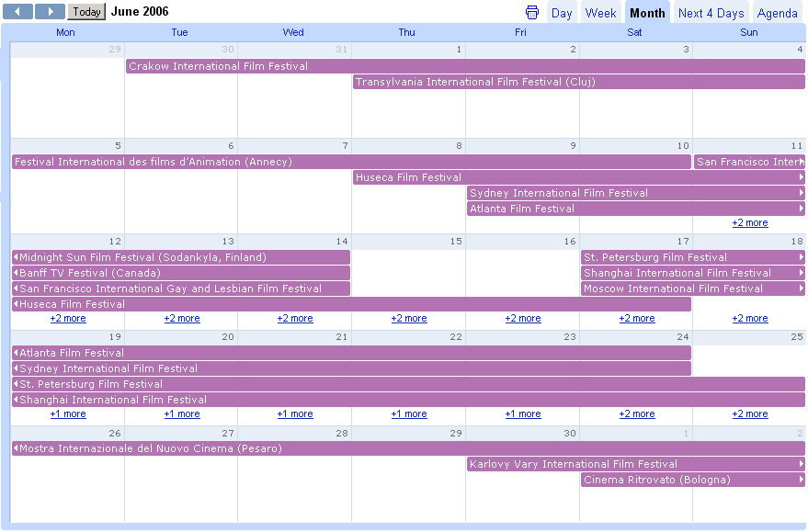808x532 pixels.
Task: Show +1 more events on June 21
Action: pyautogui.click(x=295, y=413)
